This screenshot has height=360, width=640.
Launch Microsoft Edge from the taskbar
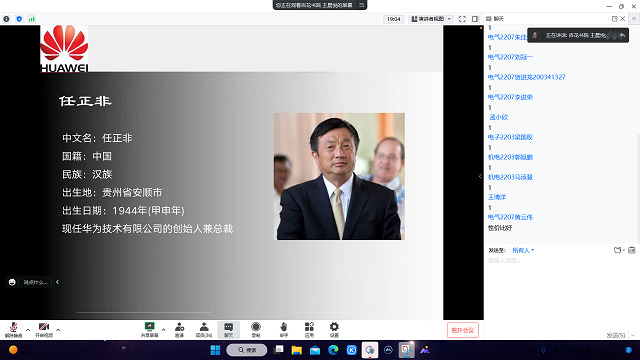pos(333,350)
